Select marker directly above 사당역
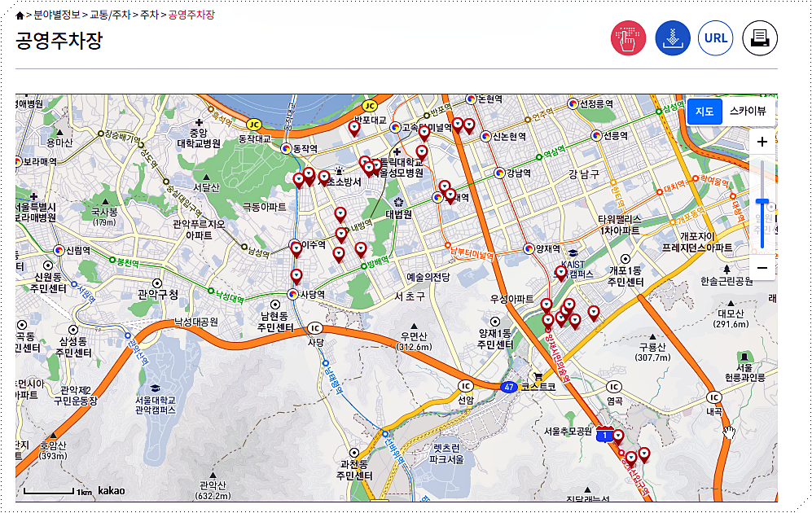The image size is (812, 513). point(296,276)
